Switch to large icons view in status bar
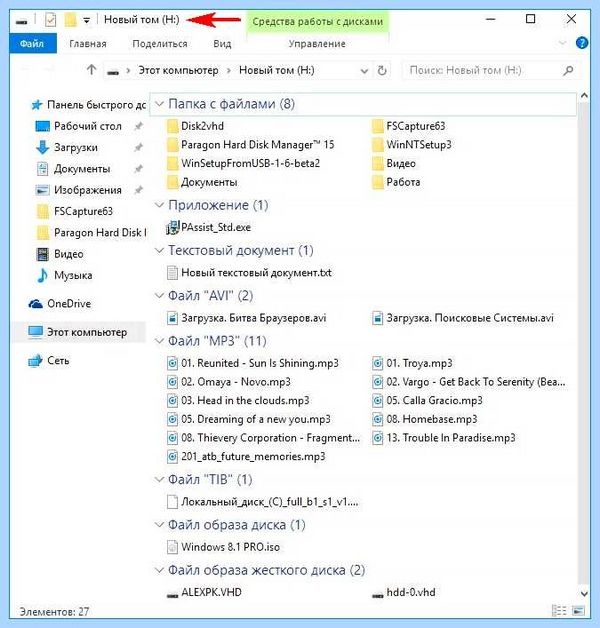 [x=578, y=611]
